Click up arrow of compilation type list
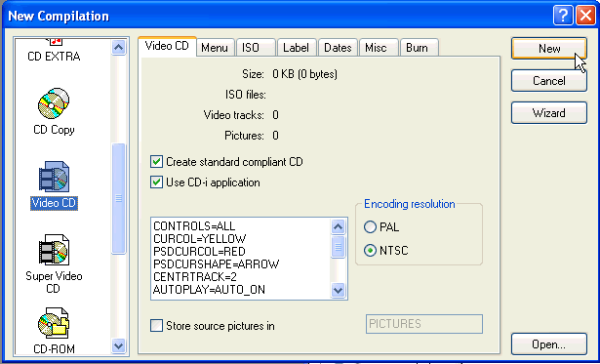This screenshot has height=364, width=600. [119, 48]
